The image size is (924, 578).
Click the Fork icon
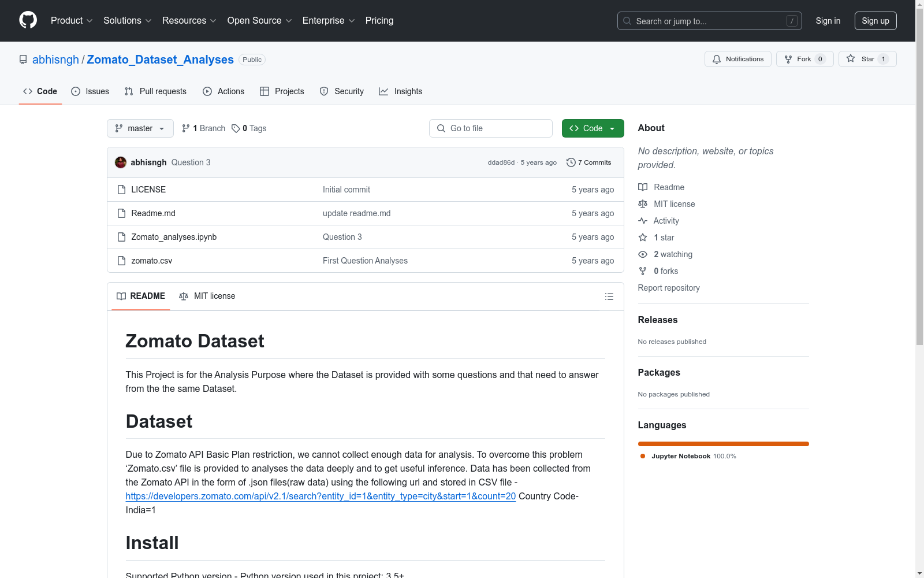pyautogui.click(x=788, y=59)
